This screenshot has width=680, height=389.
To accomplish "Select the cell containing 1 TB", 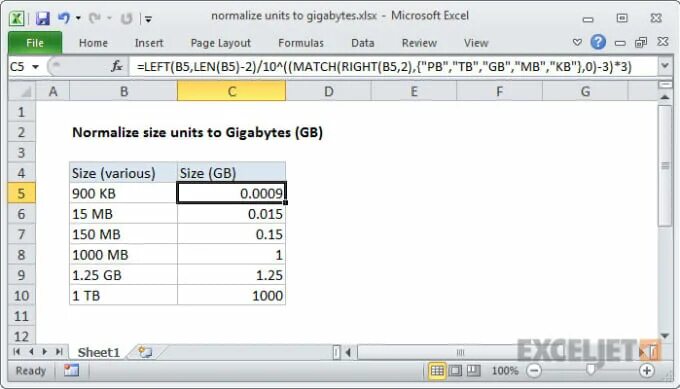I will coord(124,295).
